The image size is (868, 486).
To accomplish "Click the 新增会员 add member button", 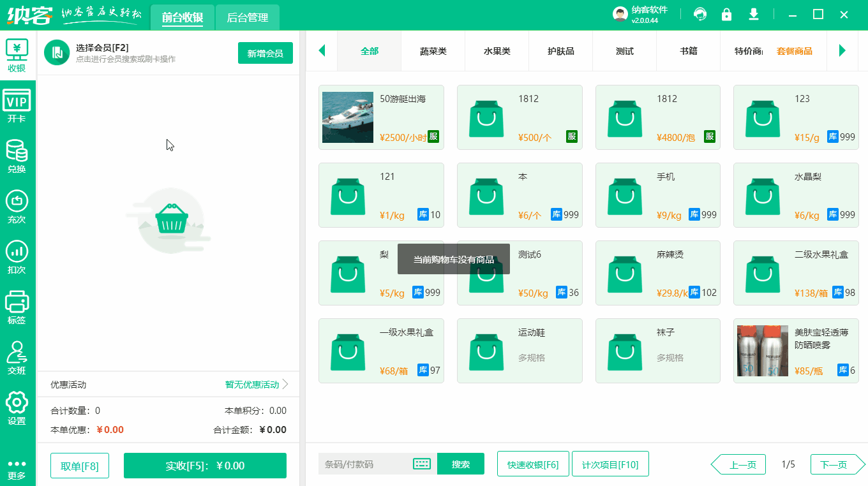I will point(265,53).
